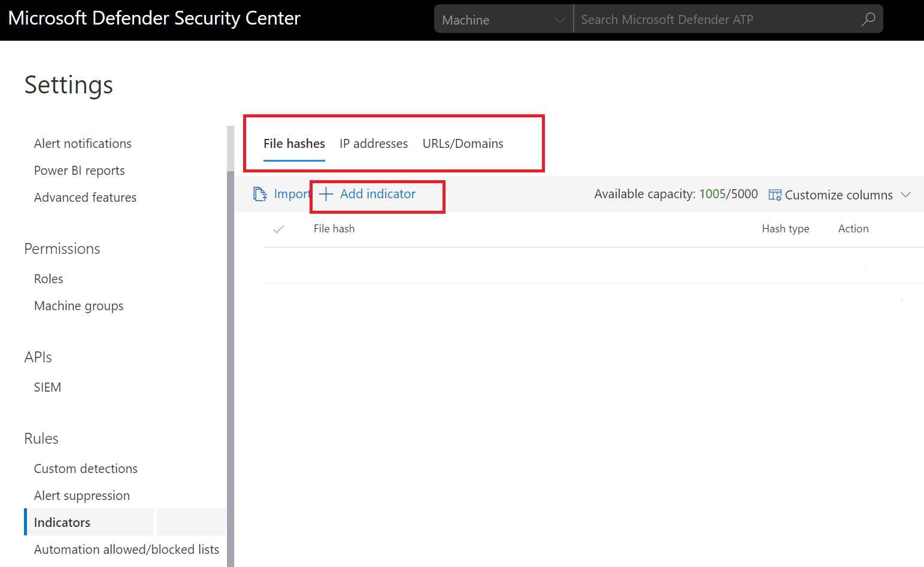Click the APIs section heading
This screenshot has height=567, width=924.
(38, 357)
